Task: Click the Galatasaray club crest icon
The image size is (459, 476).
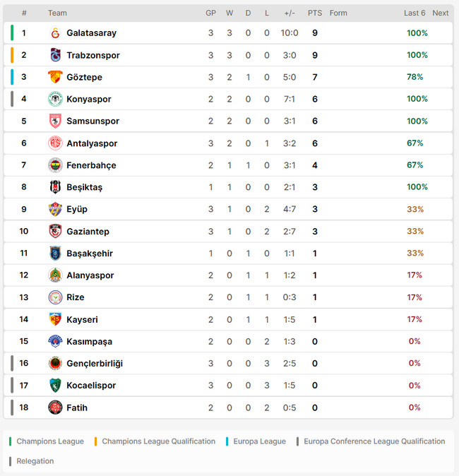Action: 55,33
